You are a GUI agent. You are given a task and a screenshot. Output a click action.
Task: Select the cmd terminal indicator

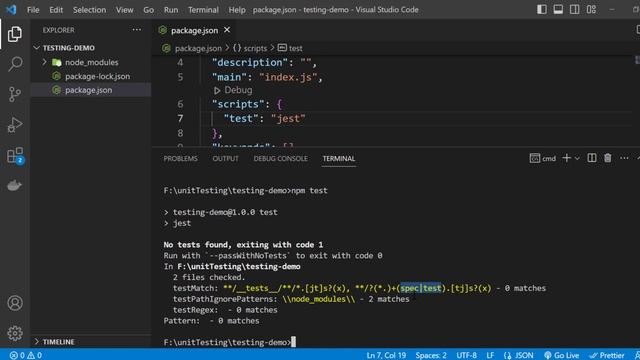(542, 158)
